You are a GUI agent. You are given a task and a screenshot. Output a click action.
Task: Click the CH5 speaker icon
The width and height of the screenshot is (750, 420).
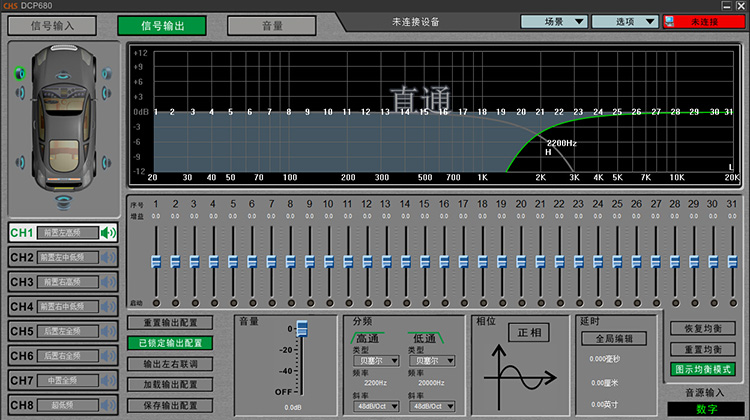coord(109,331)
